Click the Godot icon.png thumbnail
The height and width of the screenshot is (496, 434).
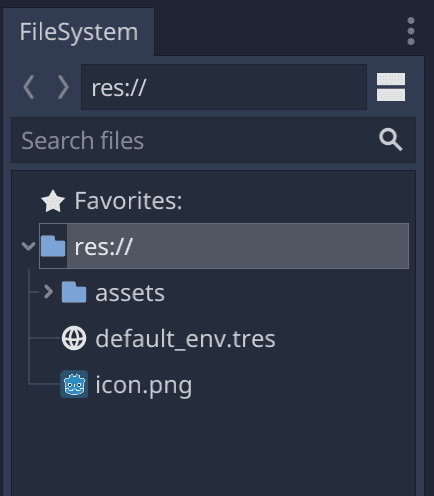click(x=74, y=384)
